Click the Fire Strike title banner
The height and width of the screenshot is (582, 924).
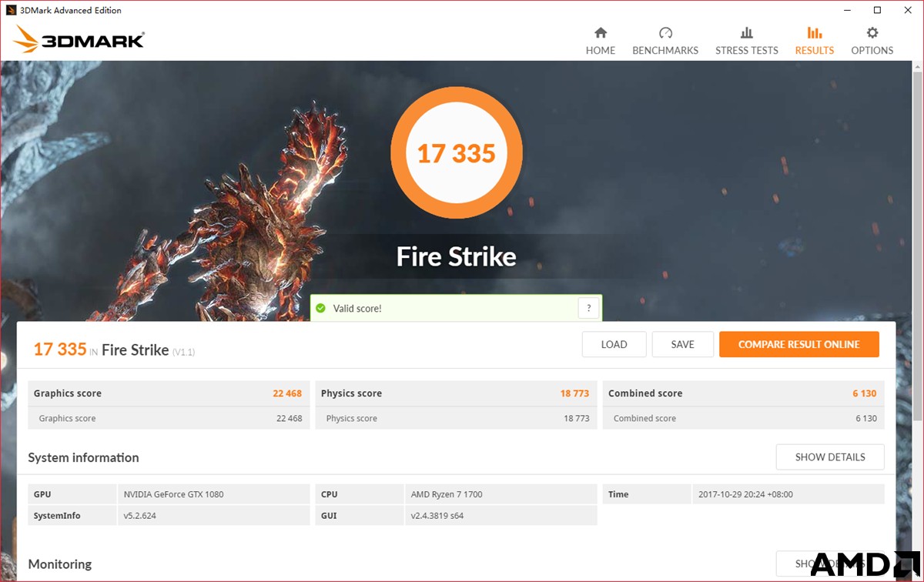click(457, 256)
